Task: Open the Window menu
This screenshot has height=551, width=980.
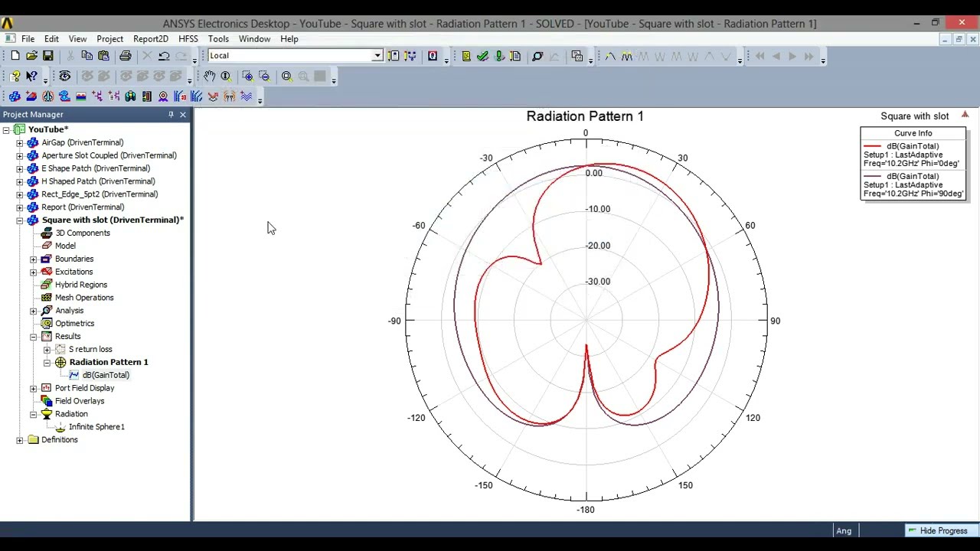Action: [x=254, y=39]
